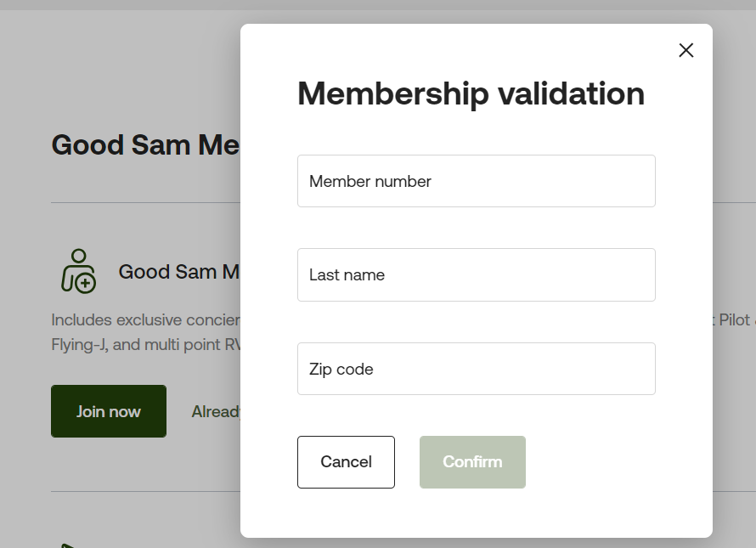Select the Good Sam subsection title beside icon
This screenshot has height=548, width=756.
click(x=178, y=272)
